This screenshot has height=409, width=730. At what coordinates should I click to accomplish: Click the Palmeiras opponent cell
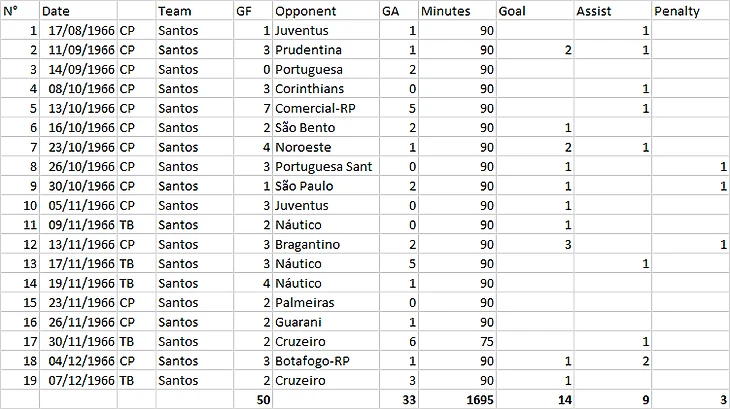coord(325,302)
